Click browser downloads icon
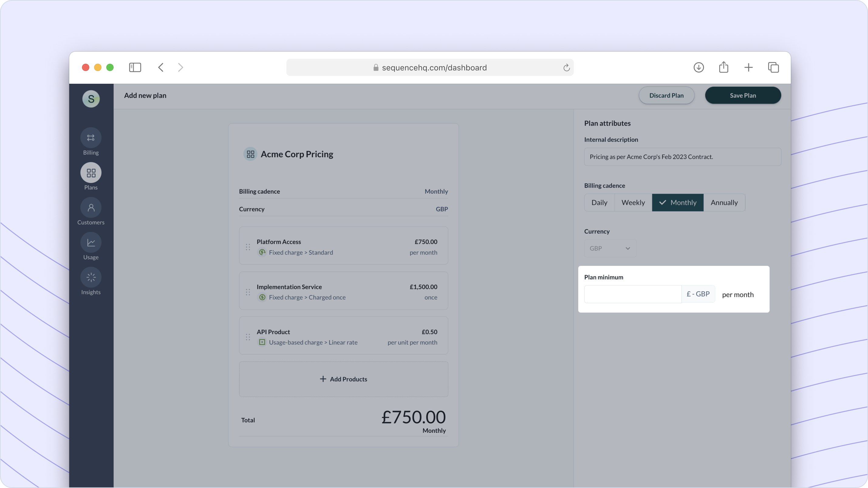This screenshot has height=488, width=868. (699, 67)
